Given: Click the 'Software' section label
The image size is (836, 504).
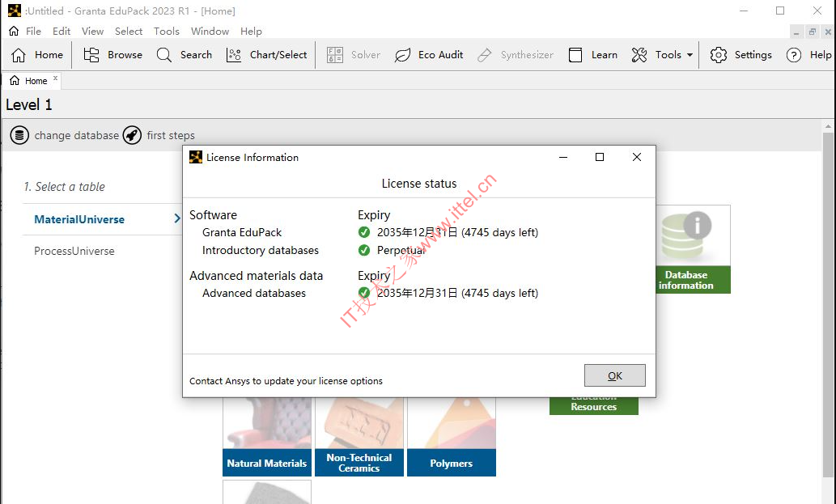Looking at the screenshot, I should pyautogui.click(x=214, y=214).
